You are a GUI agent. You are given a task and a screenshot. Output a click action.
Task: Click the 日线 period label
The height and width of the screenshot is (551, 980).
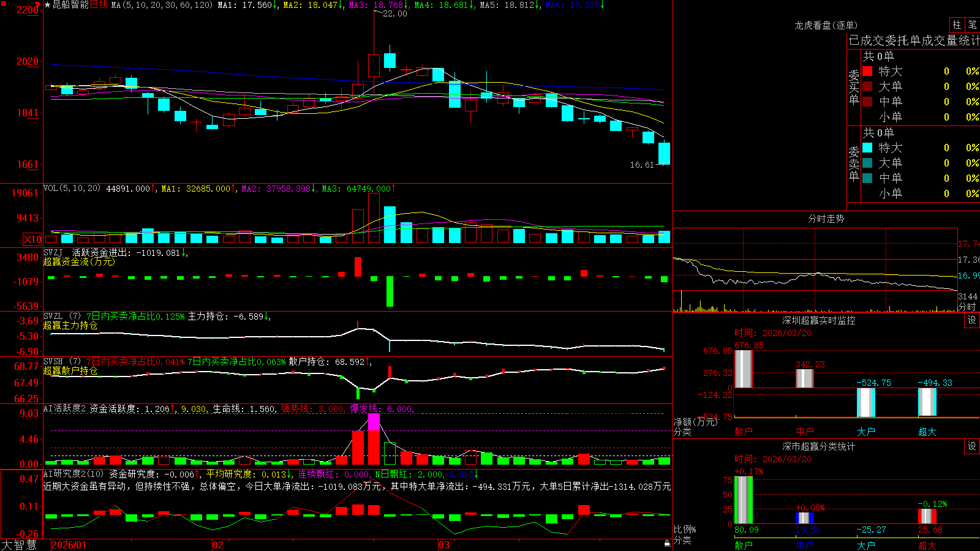pos(99,5)
